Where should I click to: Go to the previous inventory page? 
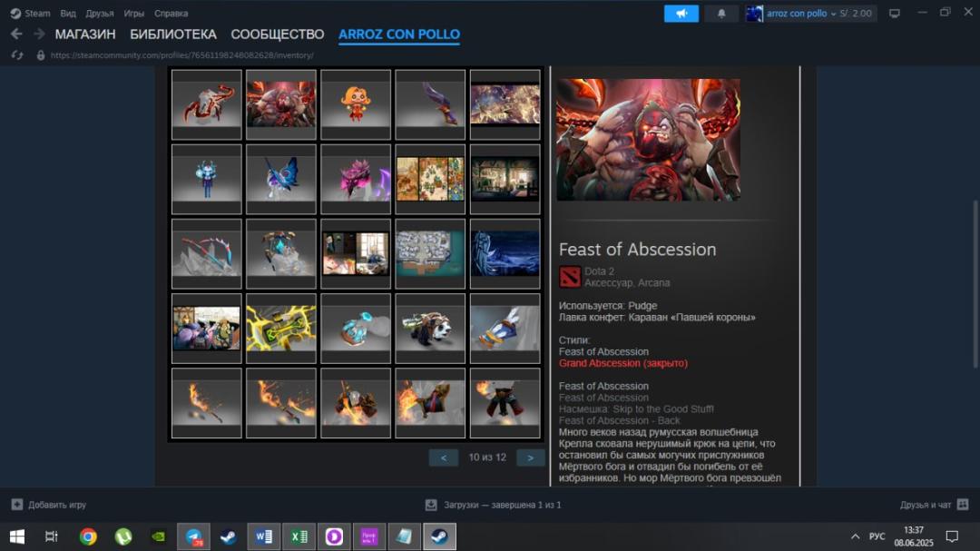[x=444, y=458]
